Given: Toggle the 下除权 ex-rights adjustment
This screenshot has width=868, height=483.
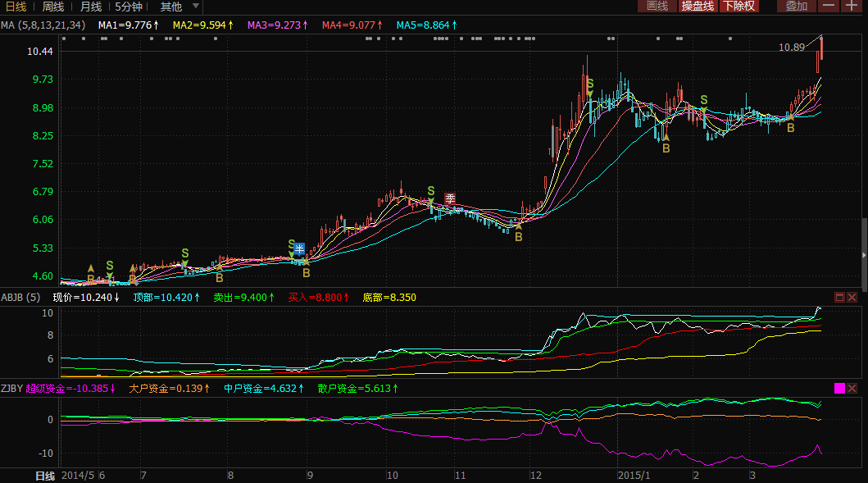Looking at the screenshot, I should point(739,7).
